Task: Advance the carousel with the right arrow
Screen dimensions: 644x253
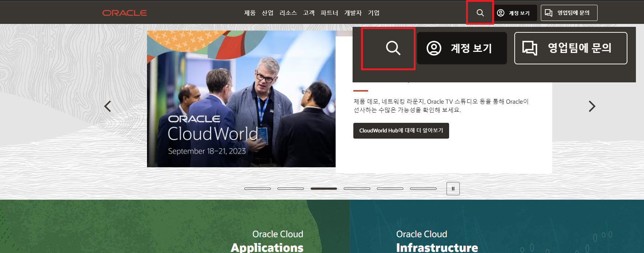Action: (592, 106)
